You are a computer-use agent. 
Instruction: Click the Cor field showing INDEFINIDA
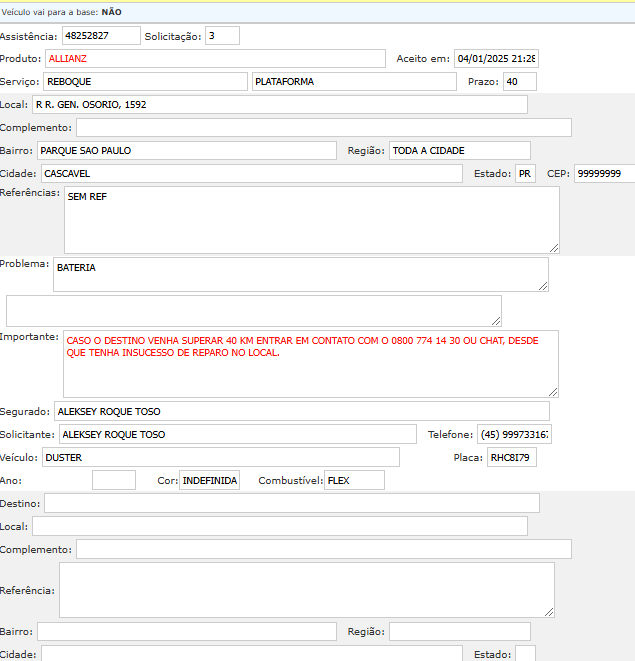click(209, 480)
